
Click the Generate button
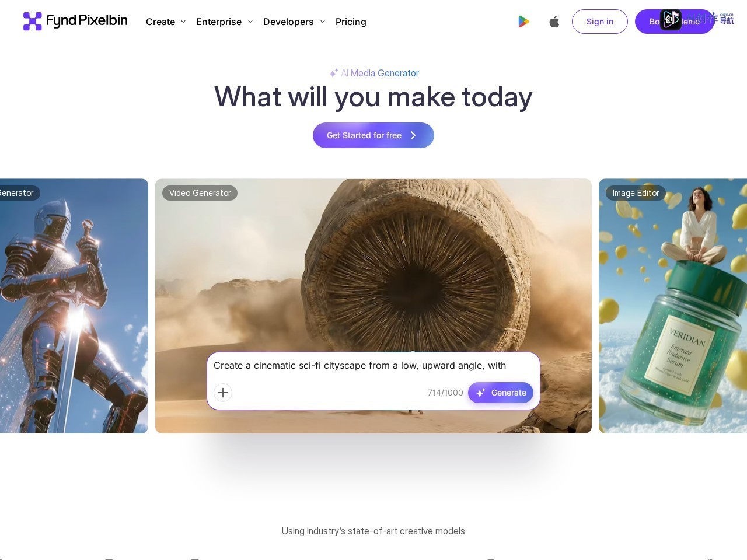tap(501, 393)
